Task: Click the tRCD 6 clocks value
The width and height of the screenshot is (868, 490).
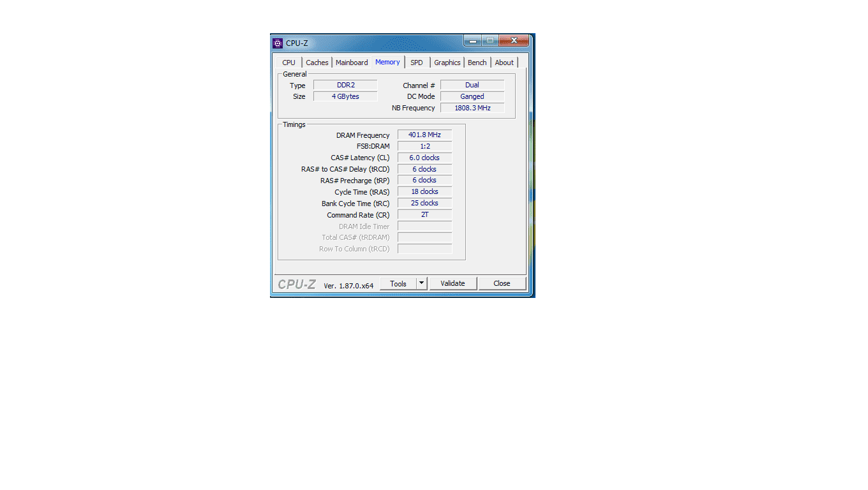Action: point(424,169)
